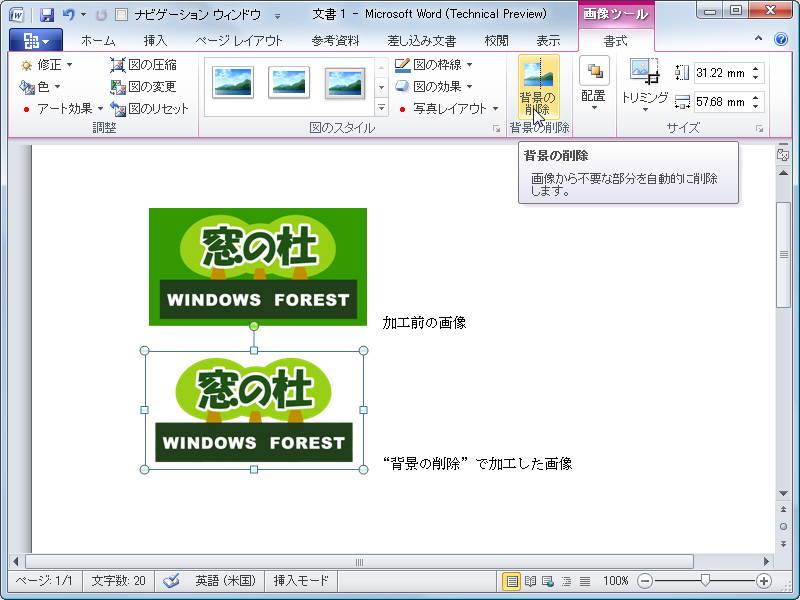The height and width of the screenshot is (600, 800).
Task: Open 図のスタイル dialog launcher
Action: (496, 129)
